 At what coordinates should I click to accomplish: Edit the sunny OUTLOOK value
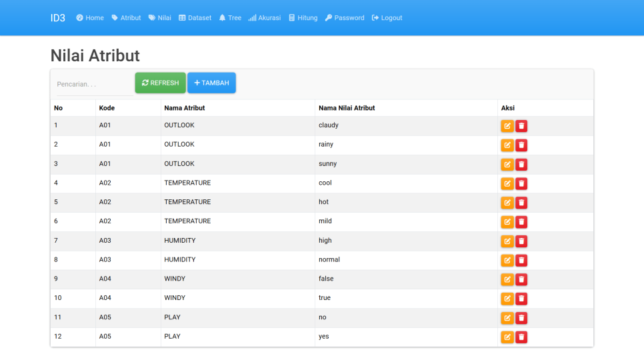(x=507, y=165)
